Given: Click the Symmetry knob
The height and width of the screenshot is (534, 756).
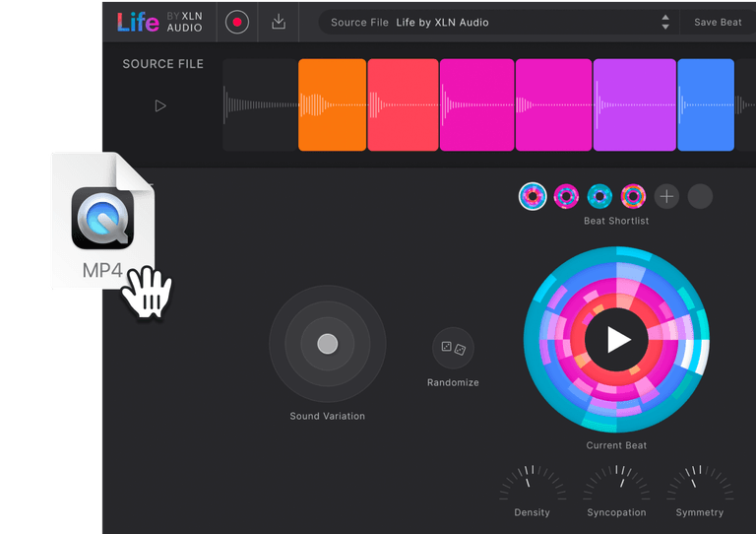Looking at the screenshot, I should [700, 484].
